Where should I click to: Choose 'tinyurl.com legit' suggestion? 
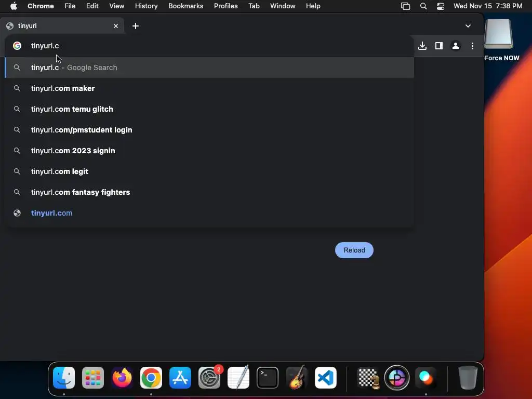(x=209, y=171)
